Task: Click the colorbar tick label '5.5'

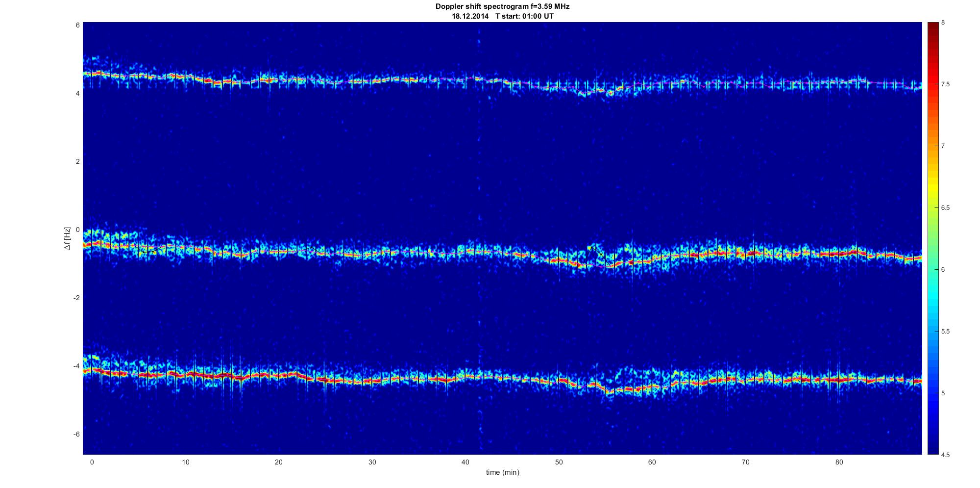Action: tap(945, 332)
